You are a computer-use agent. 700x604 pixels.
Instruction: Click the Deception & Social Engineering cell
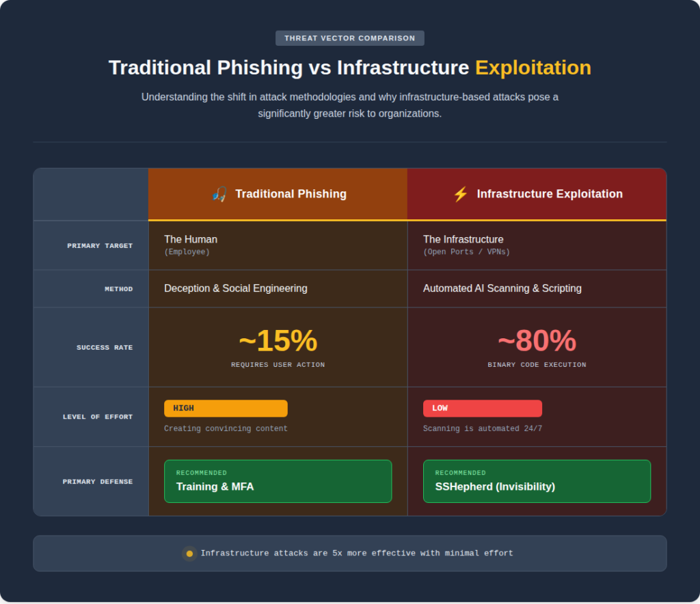tap(236, 288)
